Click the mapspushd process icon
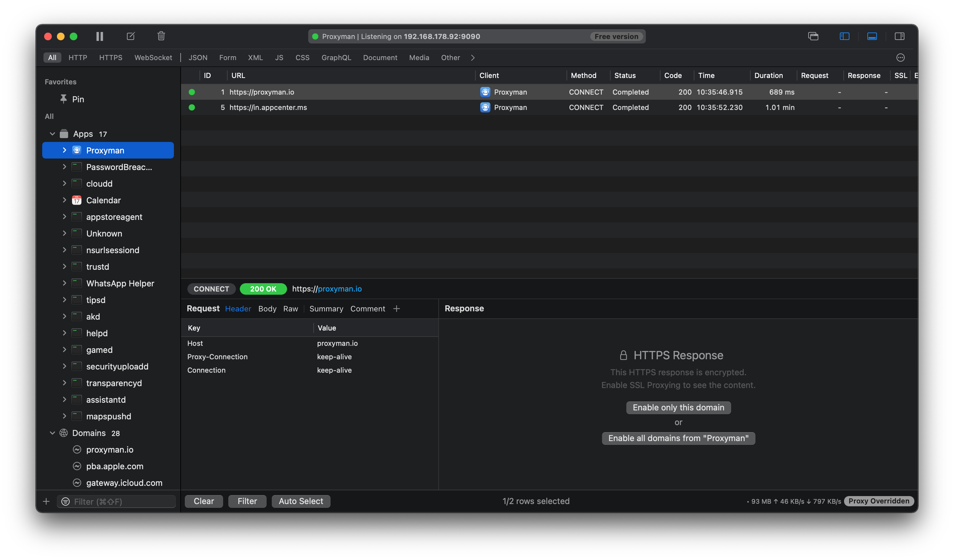Screen dimensions: 954x560 tap(77, 416)
